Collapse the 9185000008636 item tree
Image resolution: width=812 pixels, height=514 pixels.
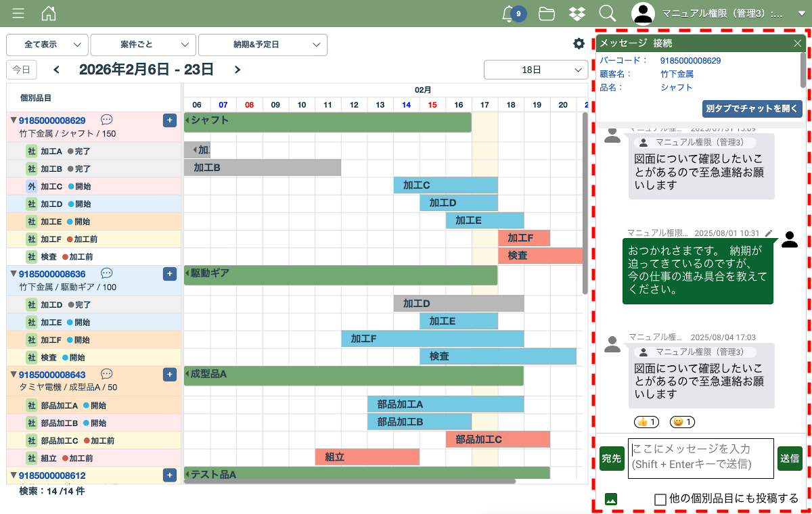coord(13,274)
